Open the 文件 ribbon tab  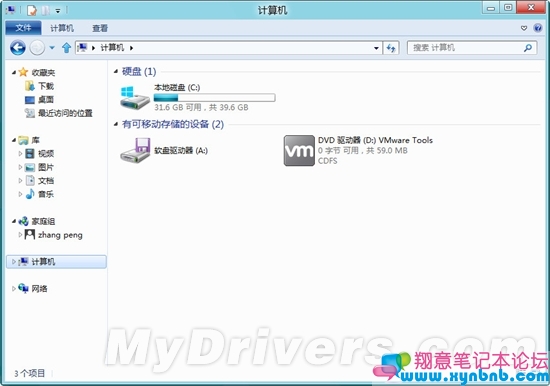[x=24, y=28]
